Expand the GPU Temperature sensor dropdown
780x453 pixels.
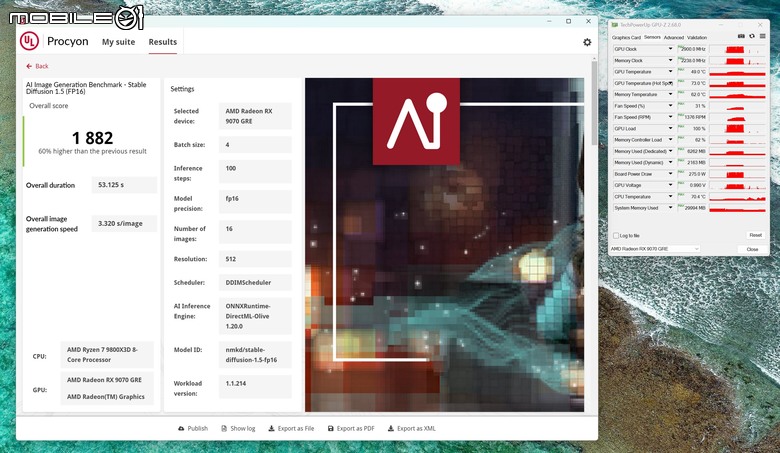coord(671,72)
